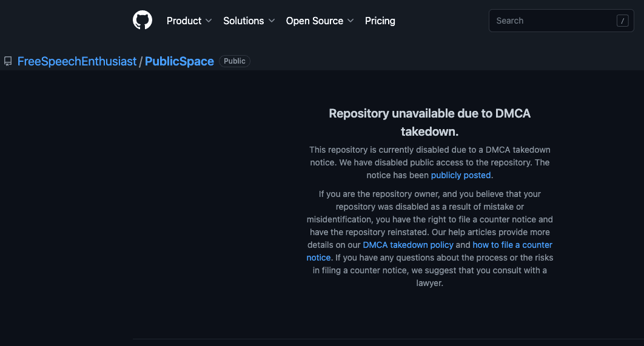This screenshot has width=644, height=346.
Task: Expand the chevron next to Solutions
Action: (x=272, y=21)
